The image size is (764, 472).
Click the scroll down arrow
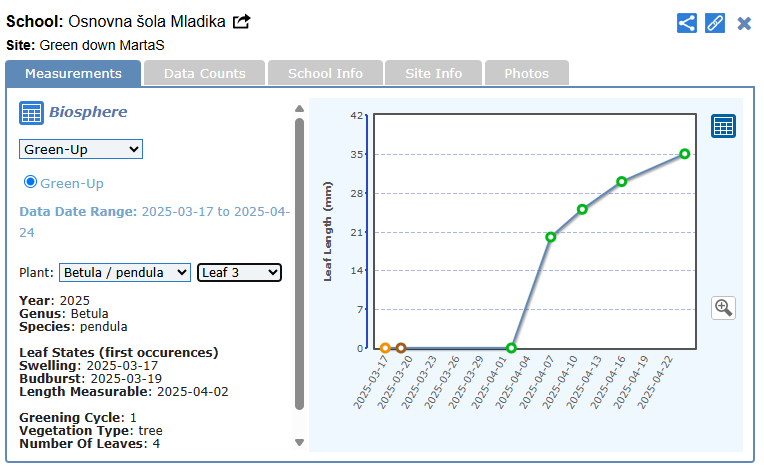point(299,442)
